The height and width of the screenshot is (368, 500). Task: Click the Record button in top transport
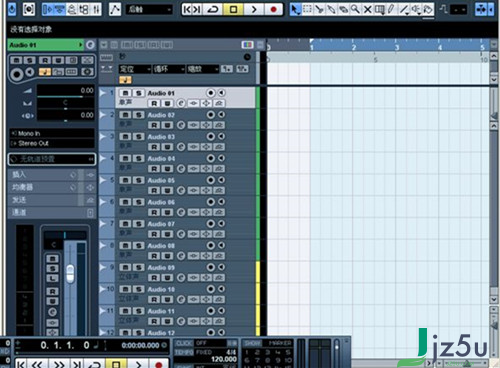click(273, 9)
